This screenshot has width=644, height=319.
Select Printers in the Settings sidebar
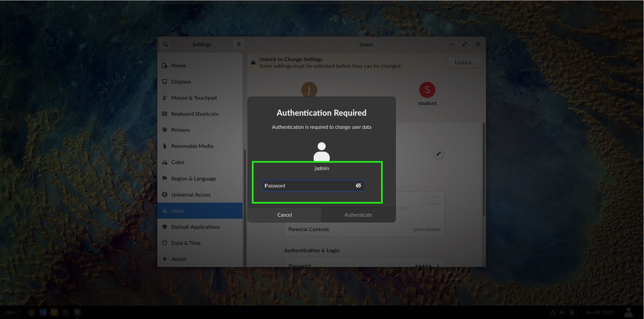pyautogui.click(x=200, y=130)
